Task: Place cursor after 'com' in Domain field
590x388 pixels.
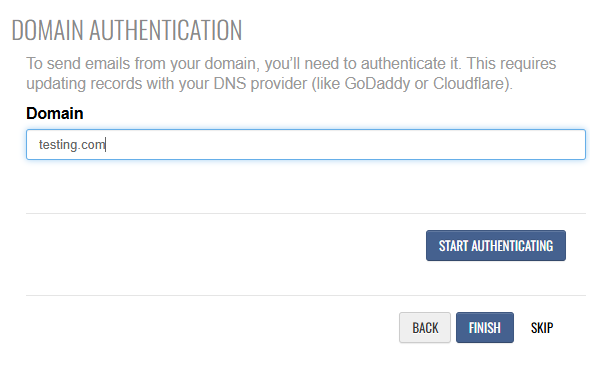Action: coord(106,145)
